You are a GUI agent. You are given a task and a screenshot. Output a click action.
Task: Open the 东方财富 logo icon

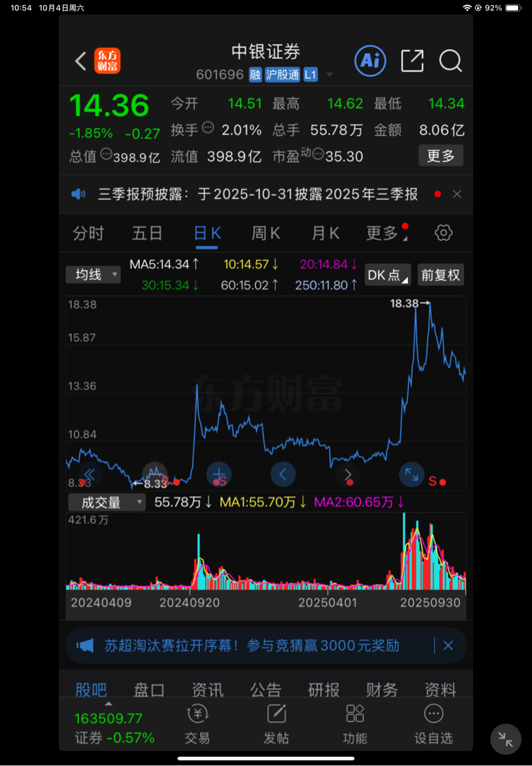click(107, 61)
